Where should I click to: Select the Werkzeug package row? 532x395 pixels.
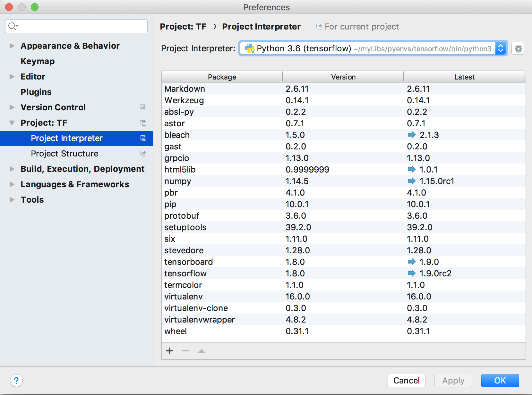pyautogui.click(x=343, y=100)
